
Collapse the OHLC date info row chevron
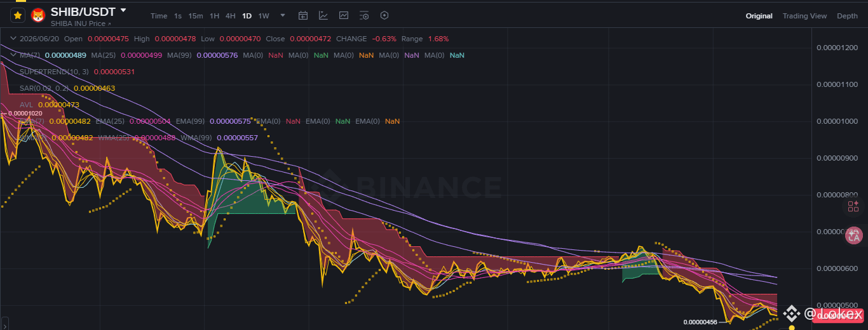coord(13,39)
